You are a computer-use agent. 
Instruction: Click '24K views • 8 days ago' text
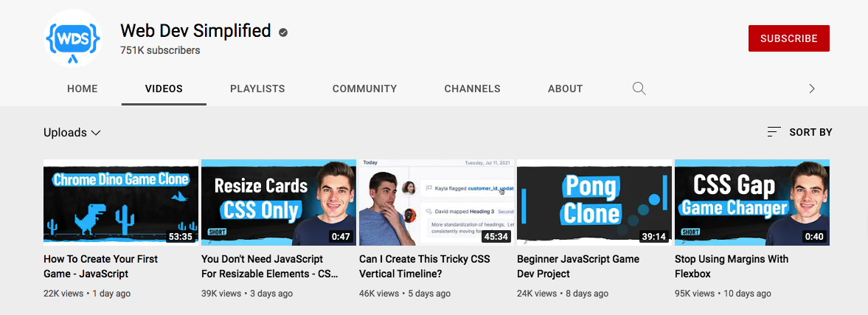click(563, 294)
